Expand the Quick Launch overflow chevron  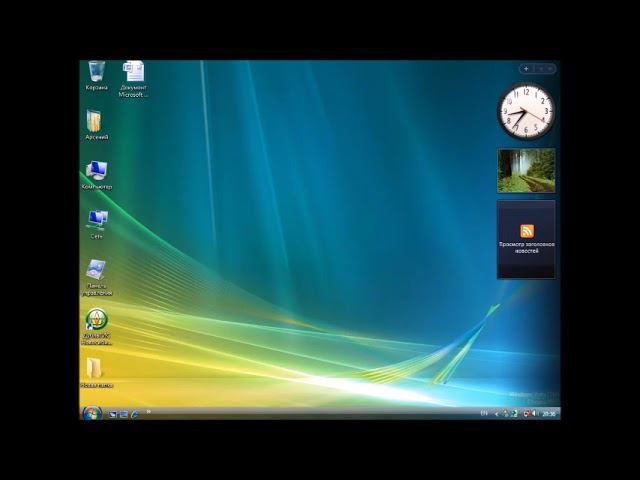[x=149, y=411]
